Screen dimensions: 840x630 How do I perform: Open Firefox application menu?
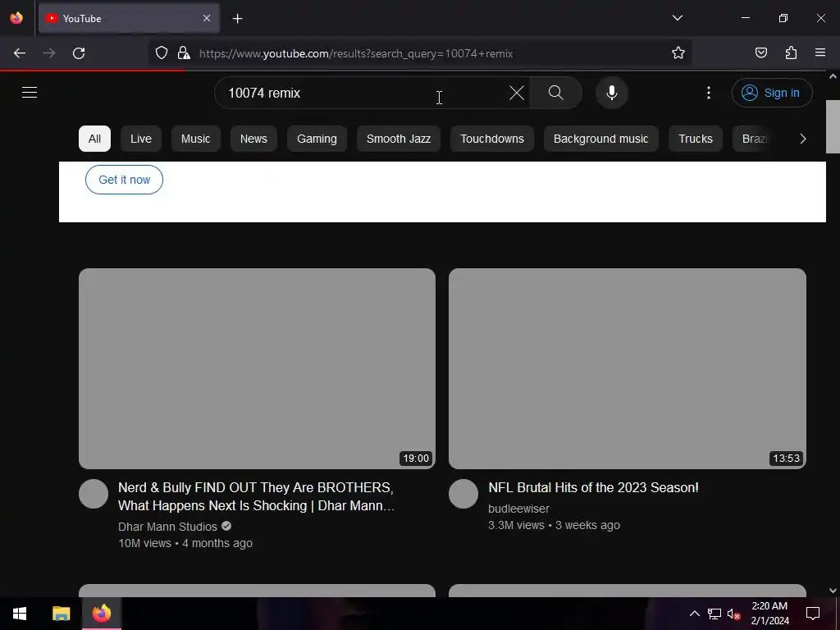(820, 53)
